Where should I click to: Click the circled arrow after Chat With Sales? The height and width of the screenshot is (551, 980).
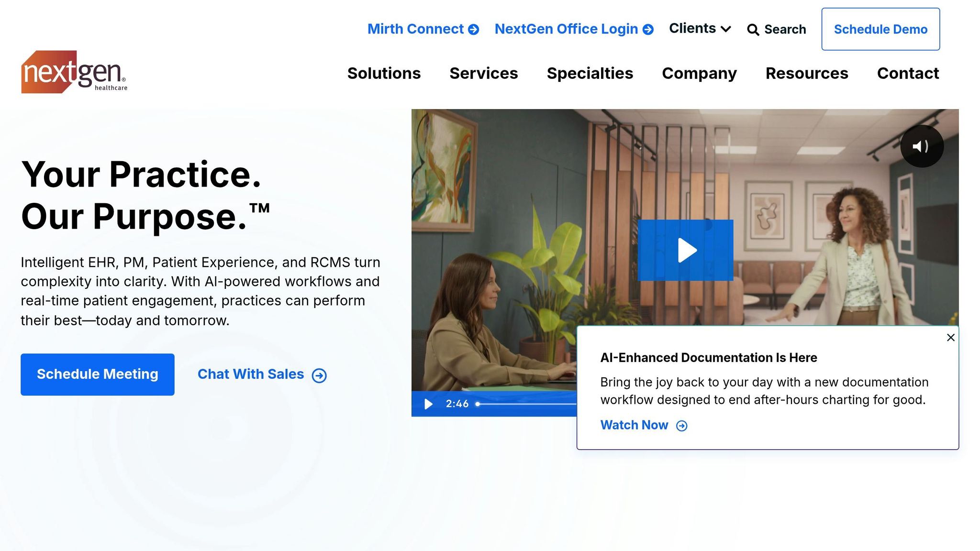[x=319, y=375]
